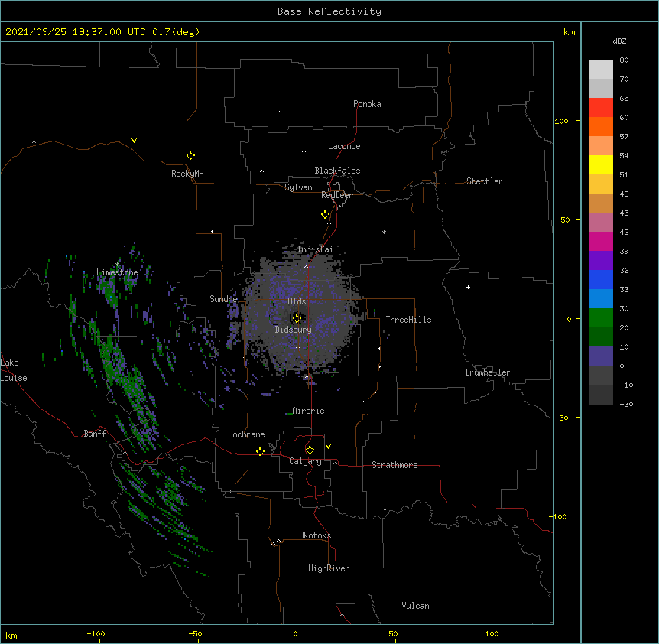Click the Base_Reflectivity title
Image resolution: width=659 pixels, height=644 pixels.
(x=329, y=11)
